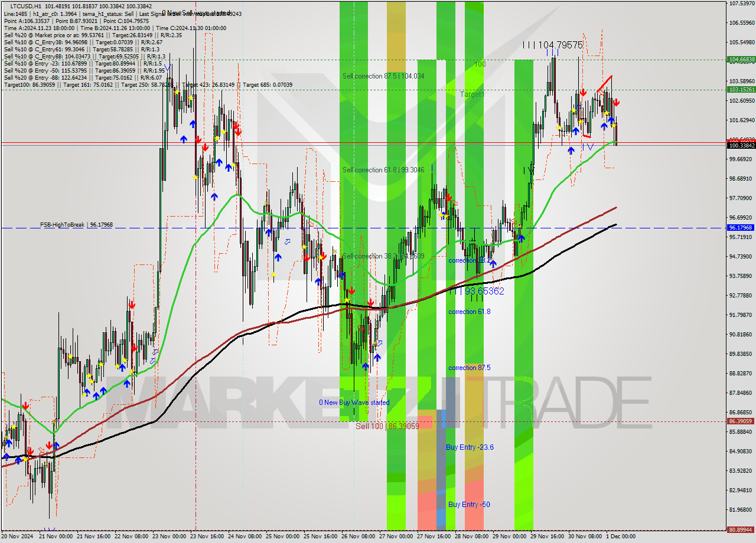
Task: Click the 98.68910 price axis value
Action: pos(742,179)
